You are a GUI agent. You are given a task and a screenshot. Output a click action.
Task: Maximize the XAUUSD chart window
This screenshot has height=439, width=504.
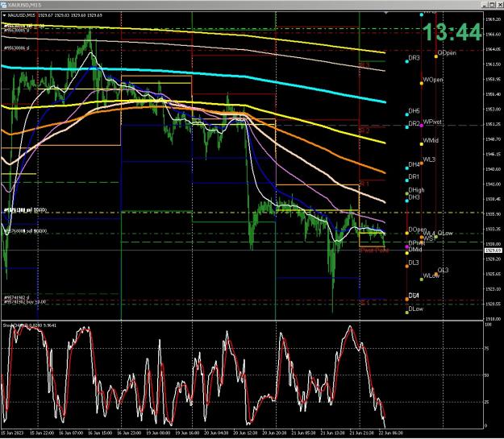tap(492, 5)
